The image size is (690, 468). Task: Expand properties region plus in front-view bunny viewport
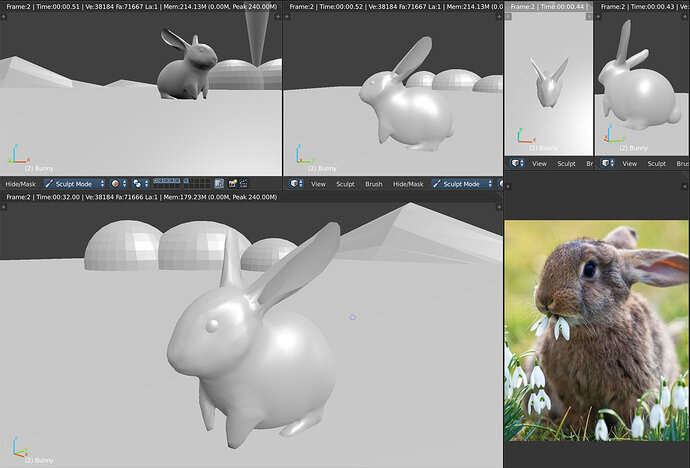coord(589,16)
